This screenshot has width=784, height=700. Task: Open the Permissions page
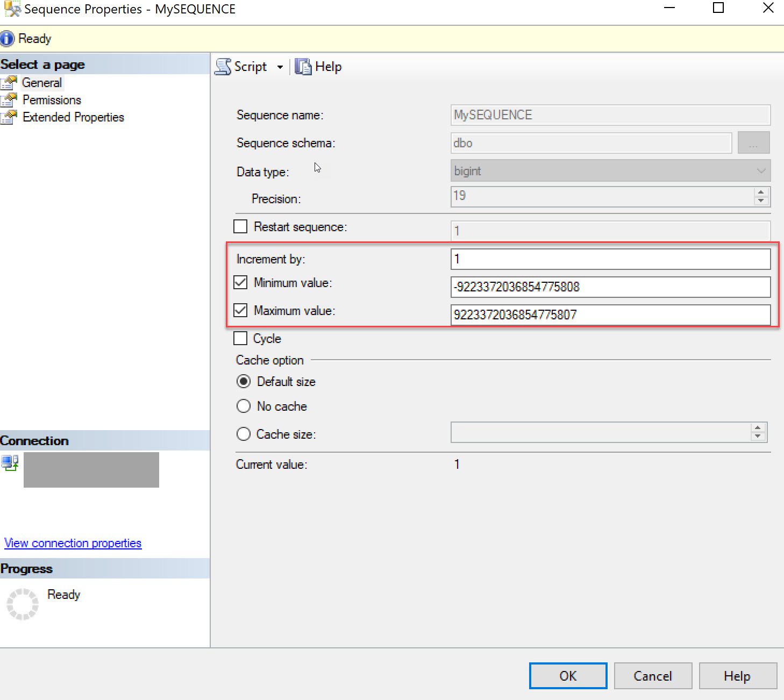click(52, 100)
